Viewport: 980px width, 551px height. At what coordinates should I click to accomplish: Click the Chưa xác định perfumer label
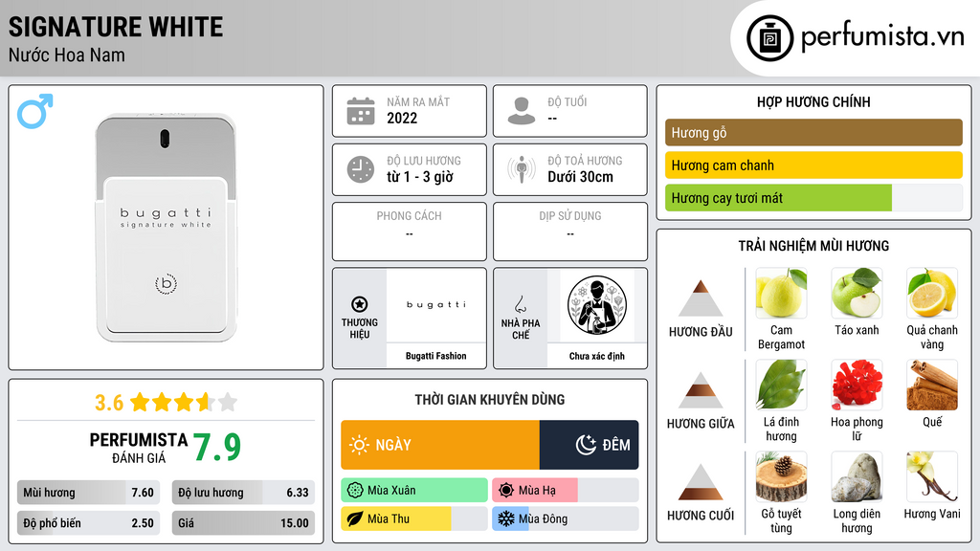pyautogui.click(x=597, y=356)
